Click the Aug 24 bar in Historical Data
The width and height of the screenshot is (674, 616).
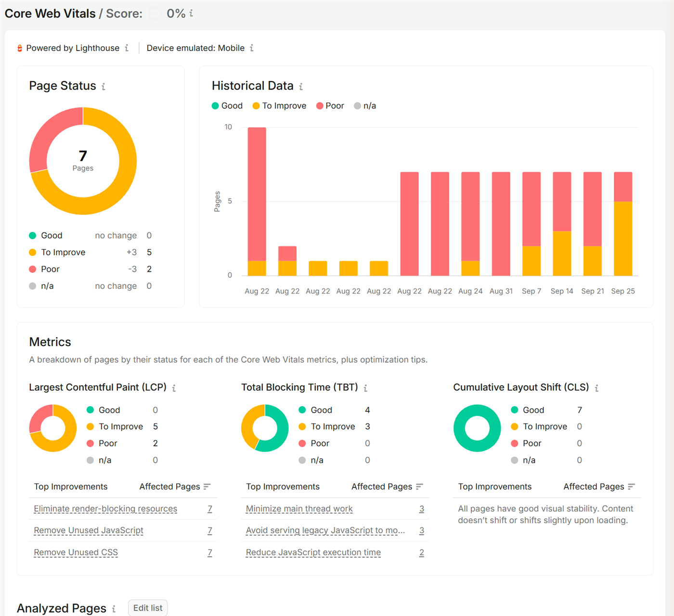click(x=470, y=224)
